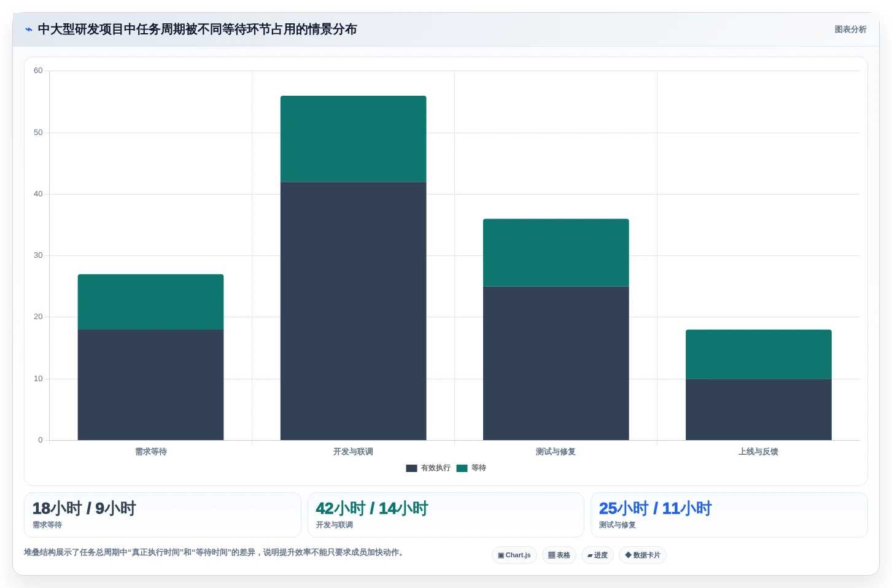This screenshot has width=892, height=588.
Task: Click the y-axis value 10
Action: pos(38,379)
